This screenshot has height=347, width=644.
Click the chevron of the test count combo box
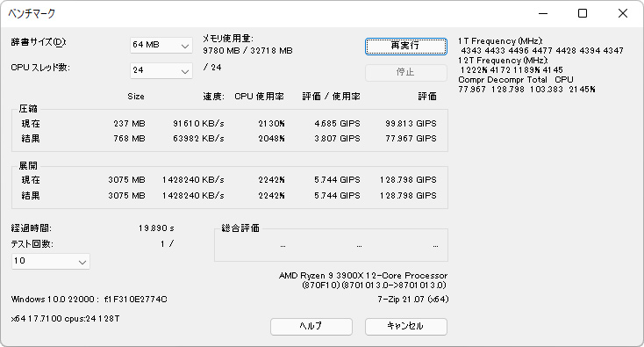tap(82, 262)
